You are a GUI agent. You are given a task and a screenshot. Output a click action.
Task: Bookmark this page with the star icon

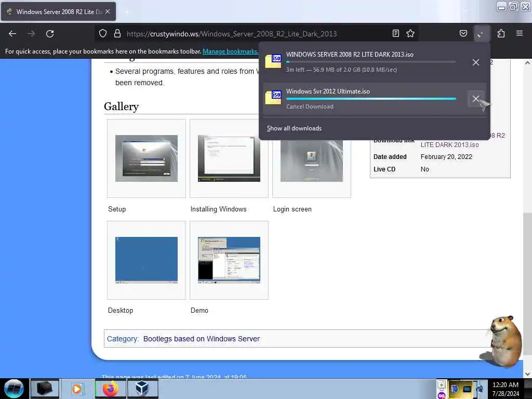coord(410,33)
